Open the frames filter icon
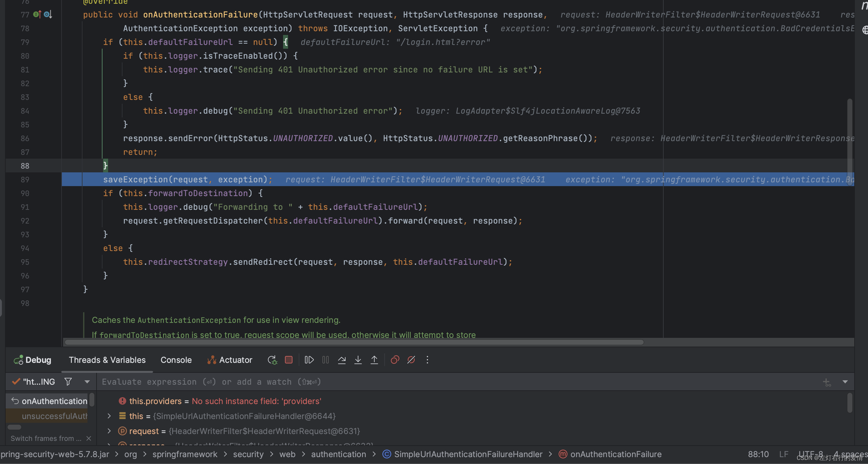868x464 pixels. click(68, 382)
